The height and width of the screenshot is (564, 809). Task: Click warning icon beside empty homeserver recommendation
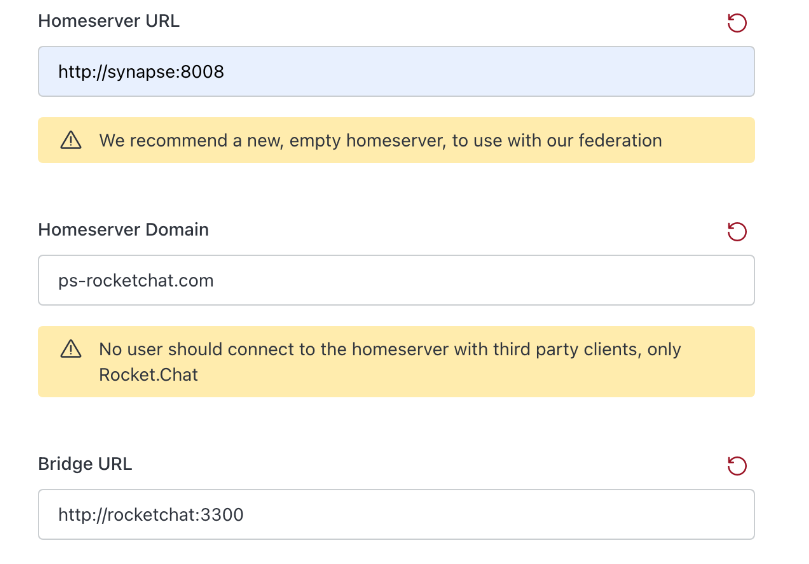tap(71, 141)
